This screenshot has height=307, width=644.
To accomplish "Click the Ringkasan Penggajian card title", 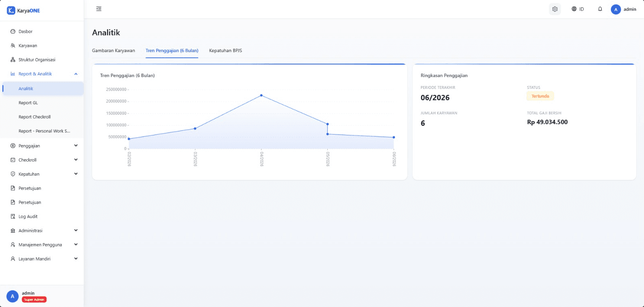I will pyautogui.click(x=444, y=76).
